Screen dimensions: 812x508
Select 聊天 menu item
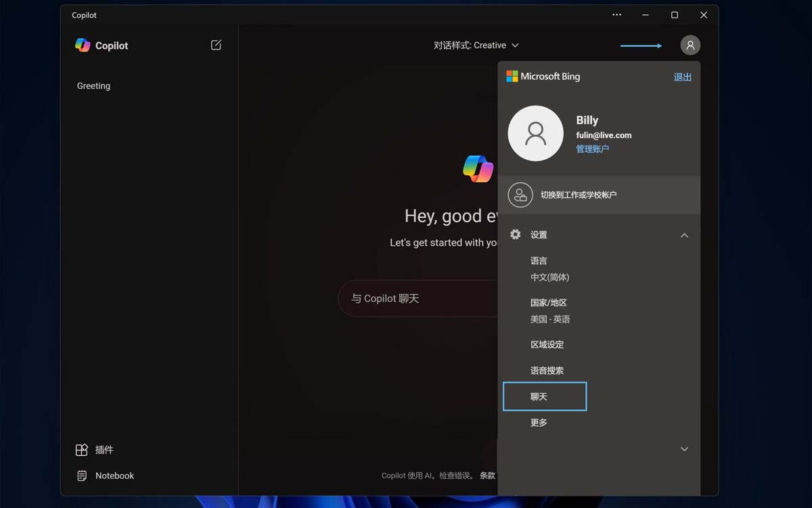tap(545, 396)
